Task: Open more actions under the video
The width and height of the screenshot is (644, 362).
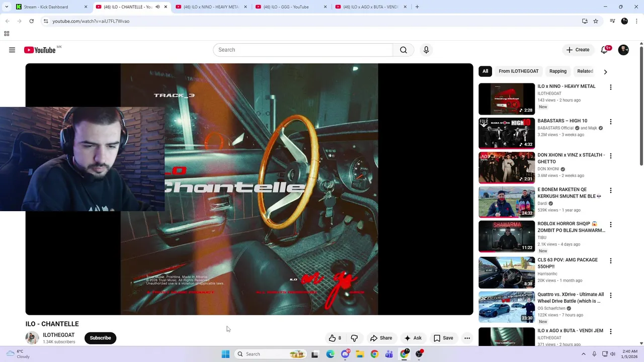Action: (467, 338)
